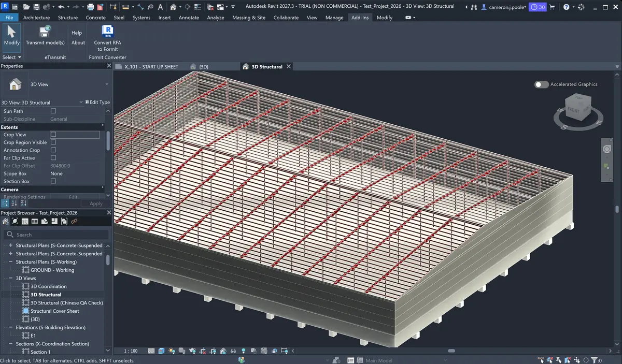Click the horizontal view scrollbar thumb
The height and width of the screenshot is (364, 622).
(x=451, y=351)
